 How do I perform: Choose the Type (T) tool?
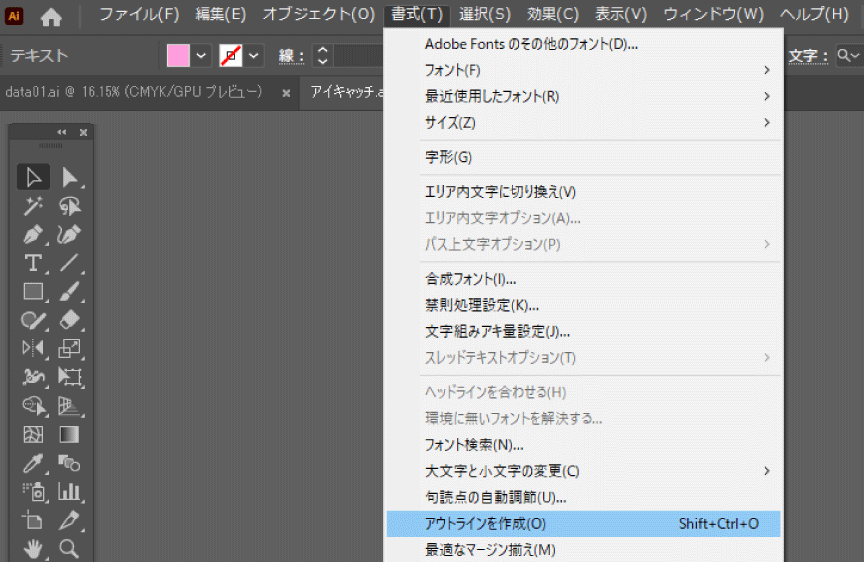tap(33, 263)
